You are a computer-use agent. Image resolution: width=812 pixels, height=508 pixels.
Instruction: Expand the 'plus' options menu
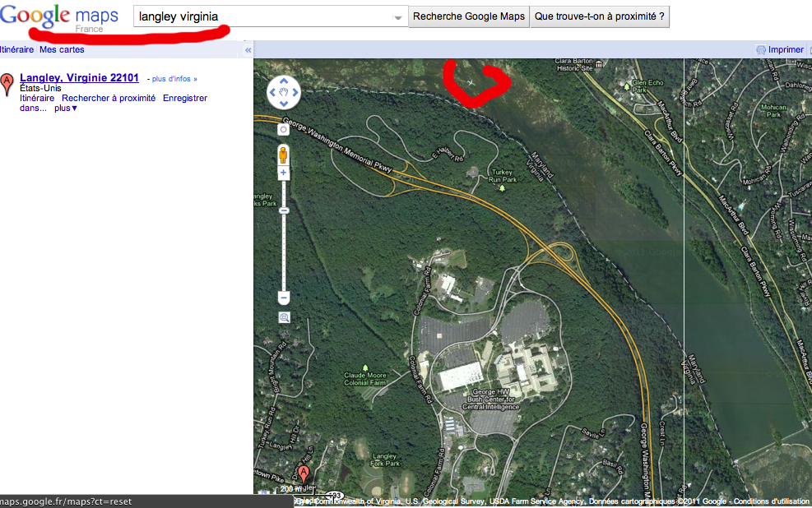[66, 109]
